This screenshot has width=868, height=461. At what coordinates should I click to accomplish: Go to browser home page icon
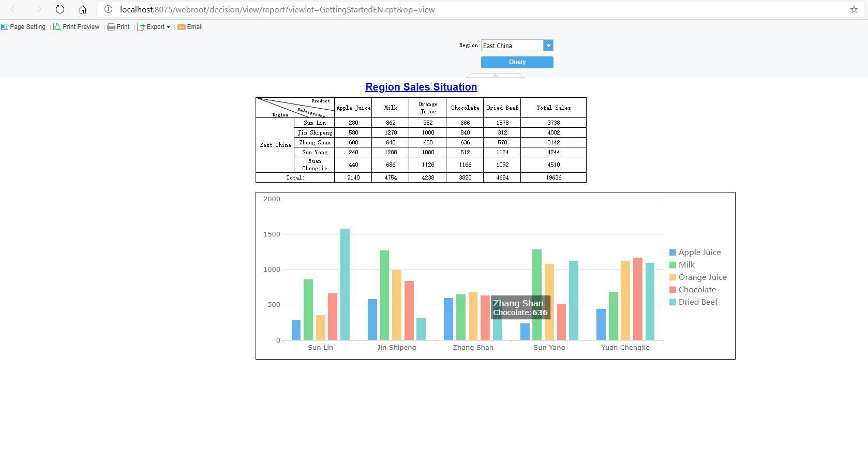point(83,9)
